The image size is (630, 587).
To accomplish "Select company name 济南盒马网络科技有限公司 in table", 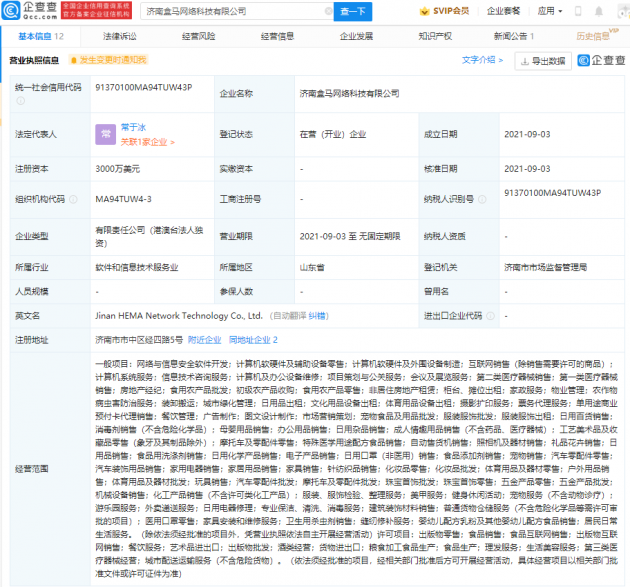I will tap(349, 94).
